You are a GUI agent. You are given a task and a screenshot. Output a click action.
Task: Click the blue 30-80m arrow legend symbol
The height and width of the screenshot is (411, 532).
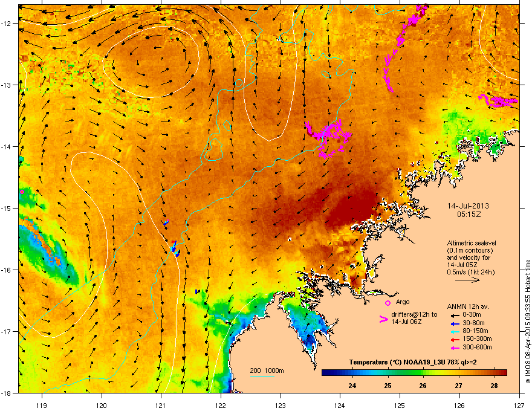pos(454,323)
